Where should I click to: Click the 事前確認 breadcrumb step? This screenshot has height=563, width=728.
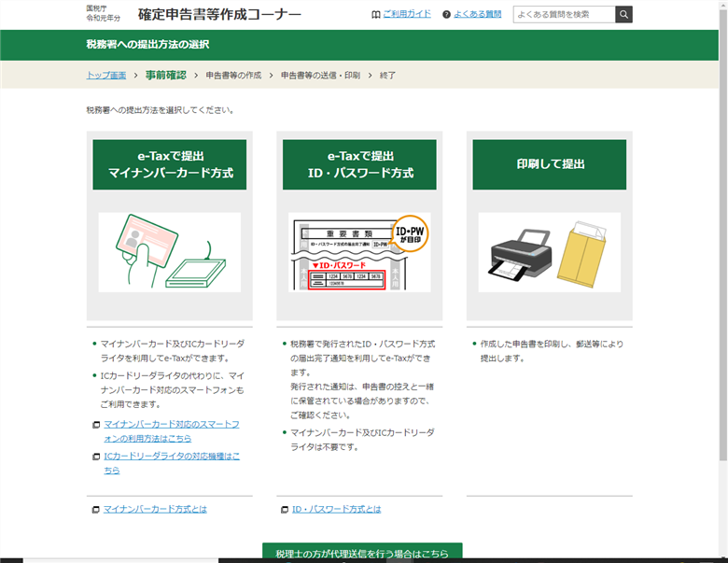166,75
